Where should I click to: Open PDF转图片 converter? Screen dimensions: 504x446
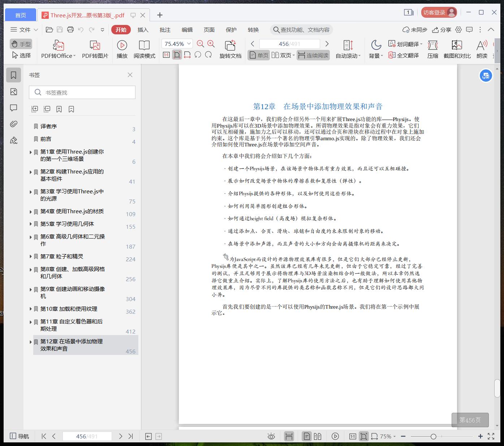click(95, 50)
